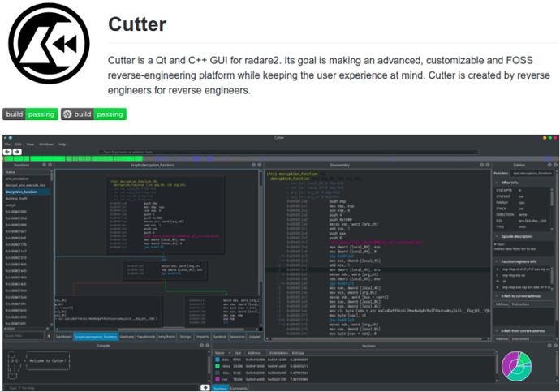560x392 pixels.
Task: Close the Console panel
Action: [x=208, y=346]
